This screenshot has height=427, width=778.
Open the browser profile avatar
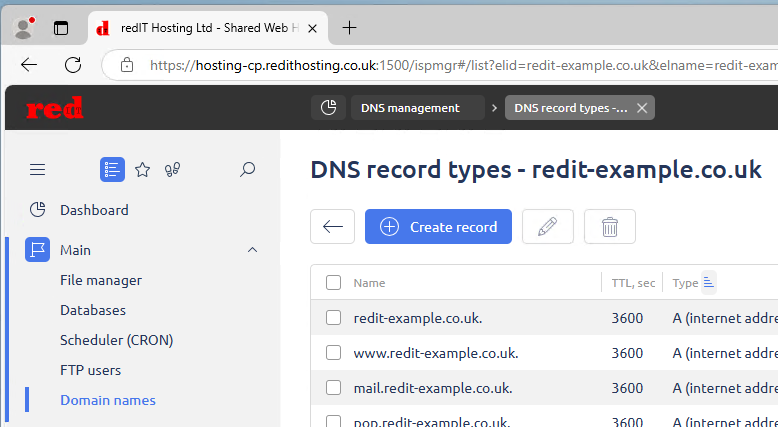click(x=23, y=28)
